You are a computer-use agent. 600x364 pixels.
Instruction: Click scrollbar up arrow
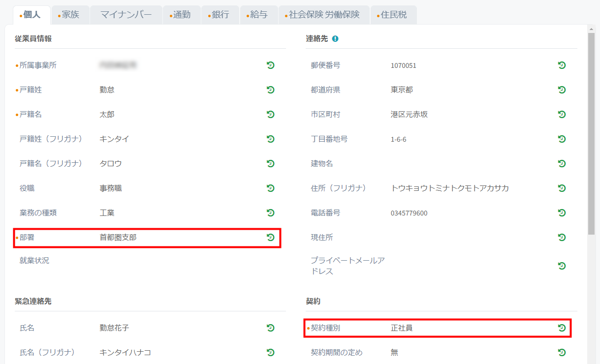[x=592, y=29]
